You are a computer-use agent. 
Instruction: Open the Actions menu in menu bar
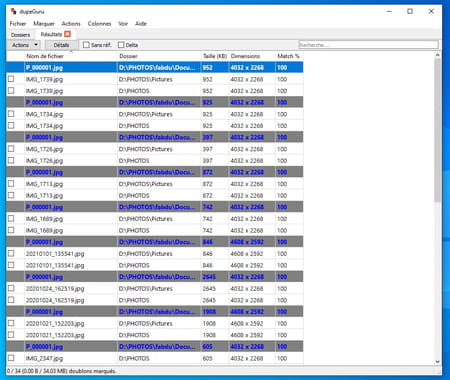click(x=71, y=24)
